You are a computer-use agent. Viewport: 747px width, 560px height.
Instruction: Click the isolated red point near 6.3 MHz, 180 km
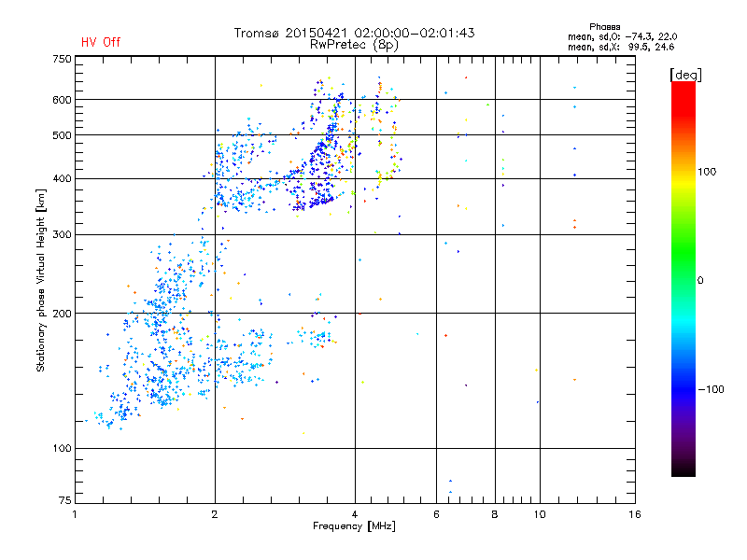[x=446, y=336]
